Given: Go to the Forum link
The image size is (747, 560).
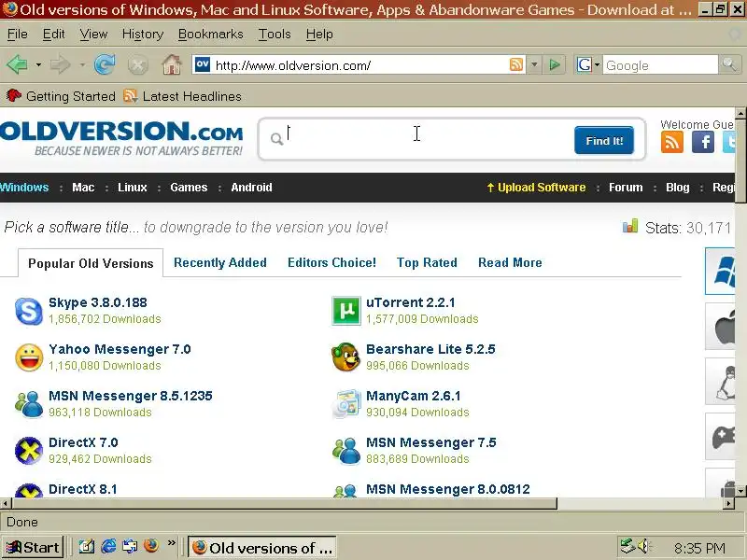Looking at the screenshot, I should pos(626,188).
